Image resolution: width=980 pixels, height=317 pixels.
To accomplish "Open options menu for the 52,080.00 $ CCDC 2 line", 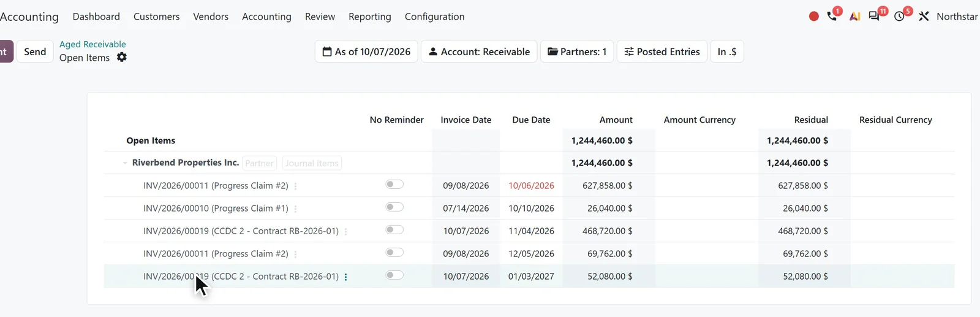I will coord(345,277).
